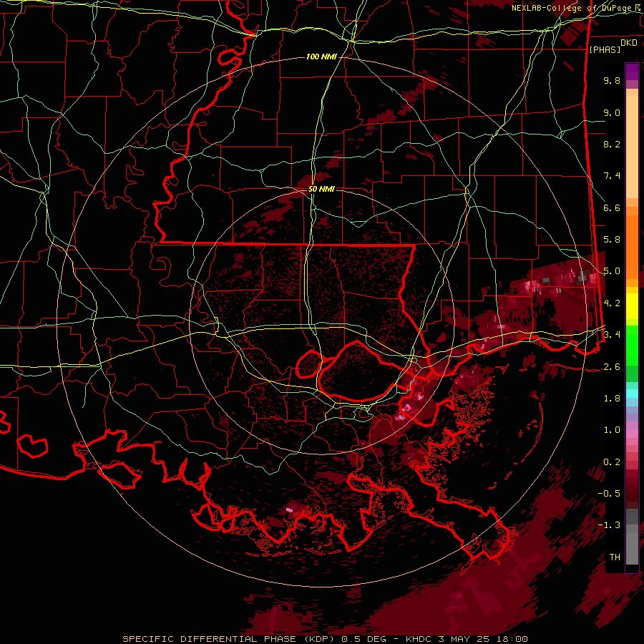Click the KHDC 3 MAY 25 18:00 timestamp
The height and width of the screenshot is (644, 644).
point(467,639)
